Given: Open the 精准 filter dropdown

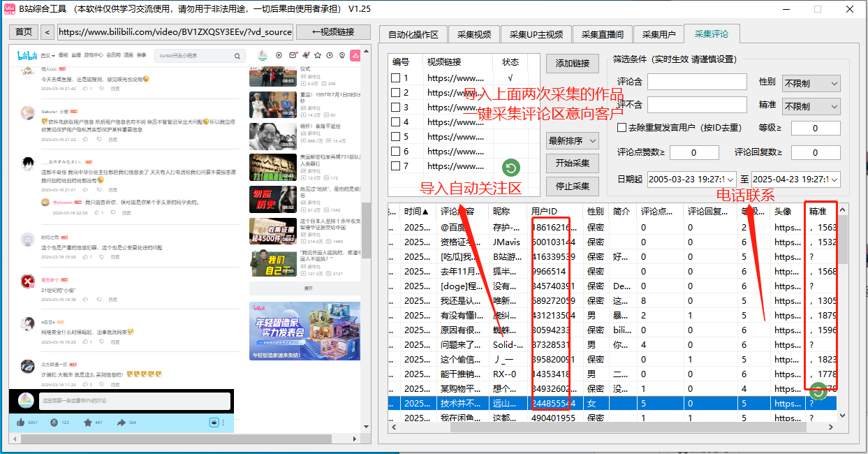Looking at the screenshot, I should [810, 106].
